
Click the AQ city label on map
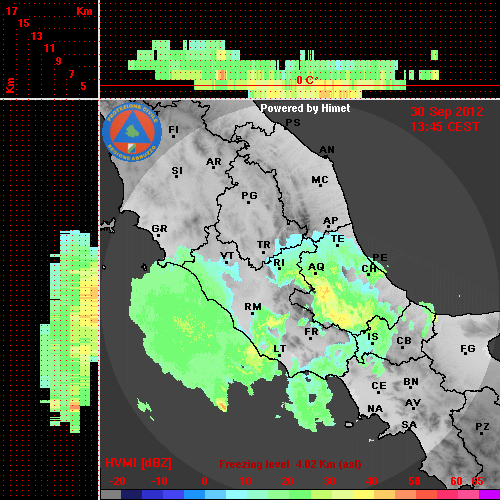click(316, 267)
